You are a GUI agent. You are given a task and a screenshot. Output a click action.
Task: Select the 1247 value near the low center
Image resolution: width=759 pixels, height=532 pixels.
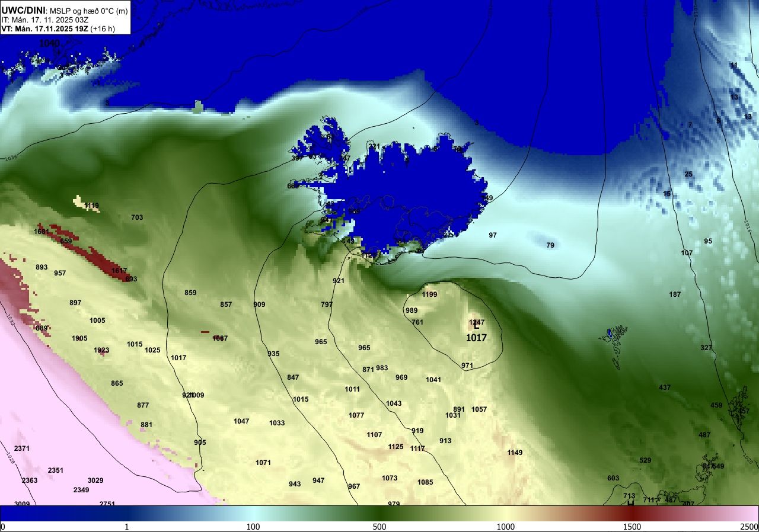click(x=477, y=322)
